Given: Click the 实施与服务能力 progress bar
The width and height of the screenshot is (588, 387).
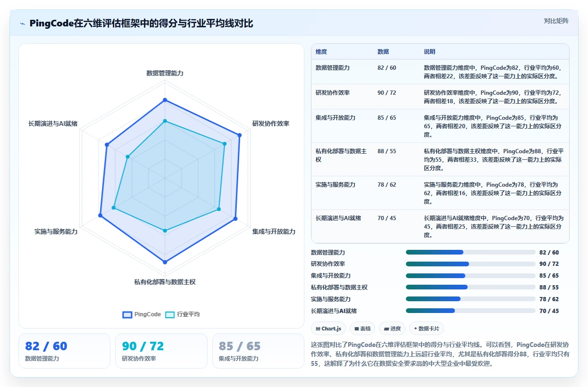Looking at the screenshot, I should pos(470,299).
